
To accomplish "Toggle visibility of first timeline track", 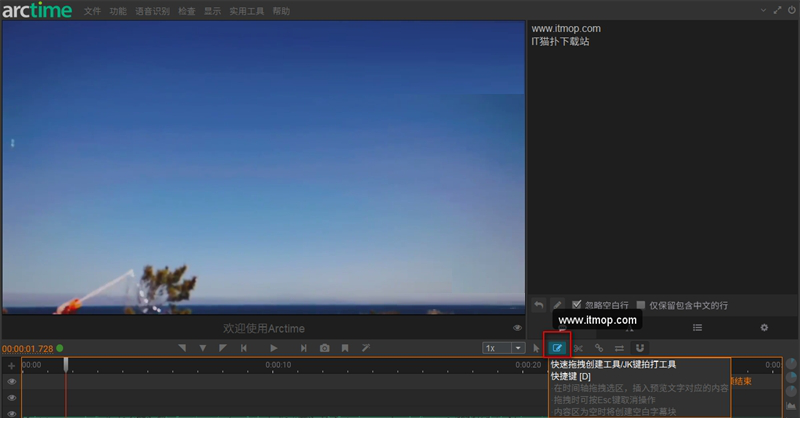I will click(x=11, y=381).
